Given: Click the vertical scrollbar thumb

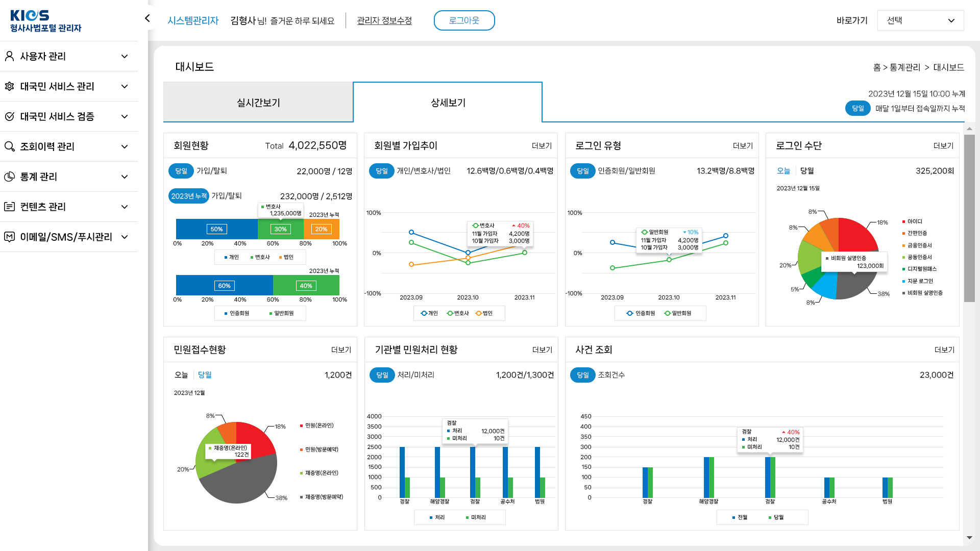Looking at the screenshot, I should click(969, 218).
